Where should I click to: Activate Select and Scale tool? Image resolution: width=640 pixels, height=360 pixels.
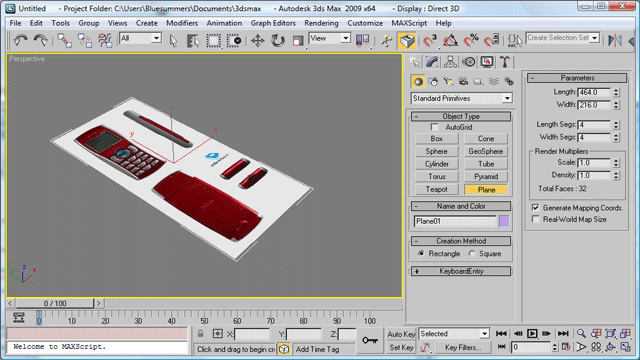[298, 40]
